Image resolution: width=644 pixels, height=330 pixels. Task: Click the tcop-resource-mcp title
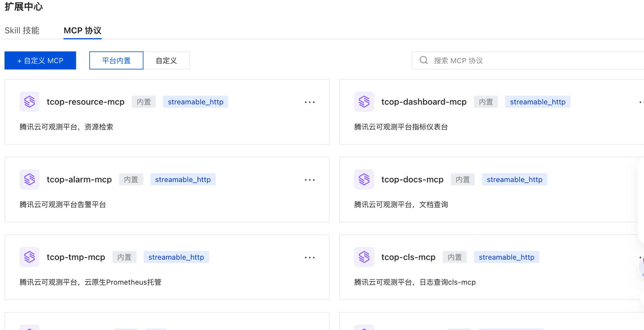[85, 102]
